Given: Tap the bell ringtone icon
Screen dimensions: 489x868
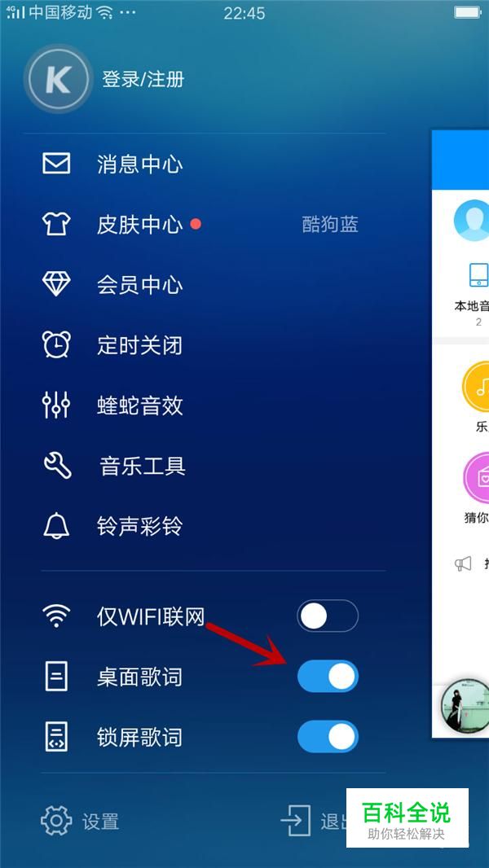Looking at the screenshot, I should tap(56, 525).
